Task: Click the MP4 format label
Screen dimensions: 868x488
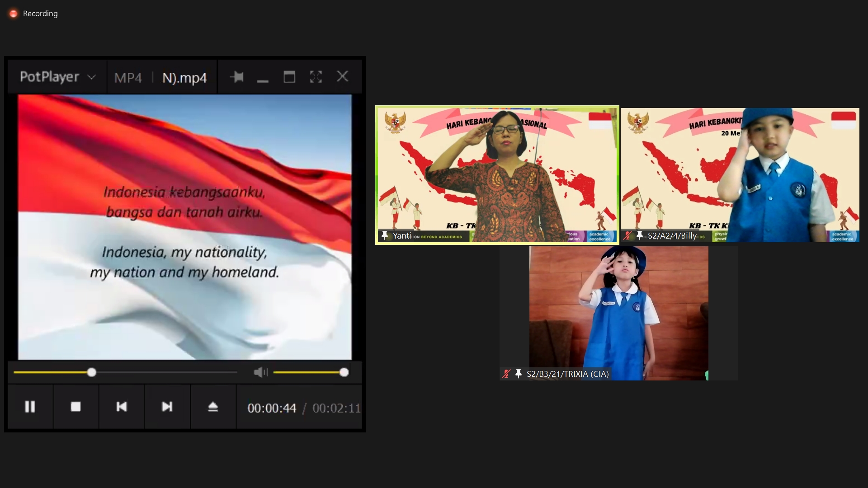Action: [128, 78]
